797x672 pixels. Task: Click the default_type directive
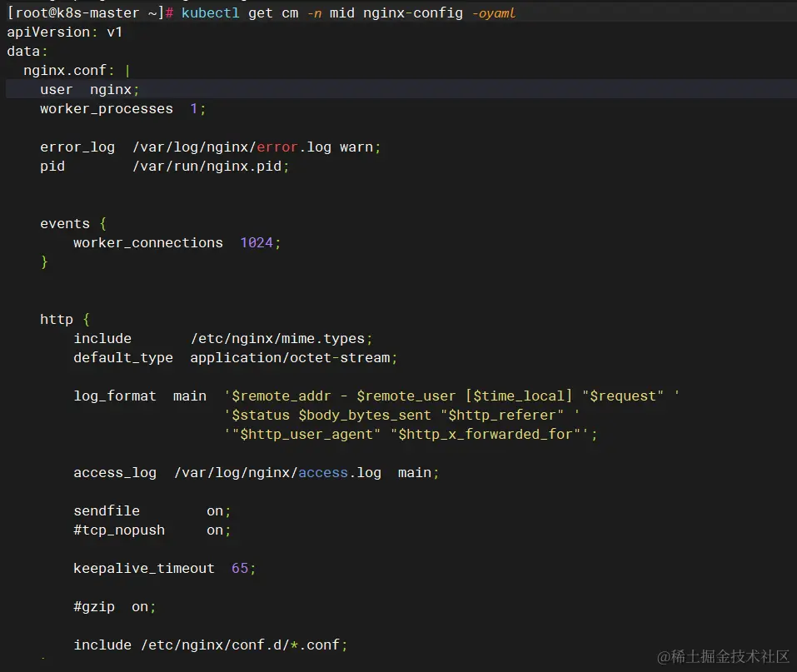click(x=123, y=358)
